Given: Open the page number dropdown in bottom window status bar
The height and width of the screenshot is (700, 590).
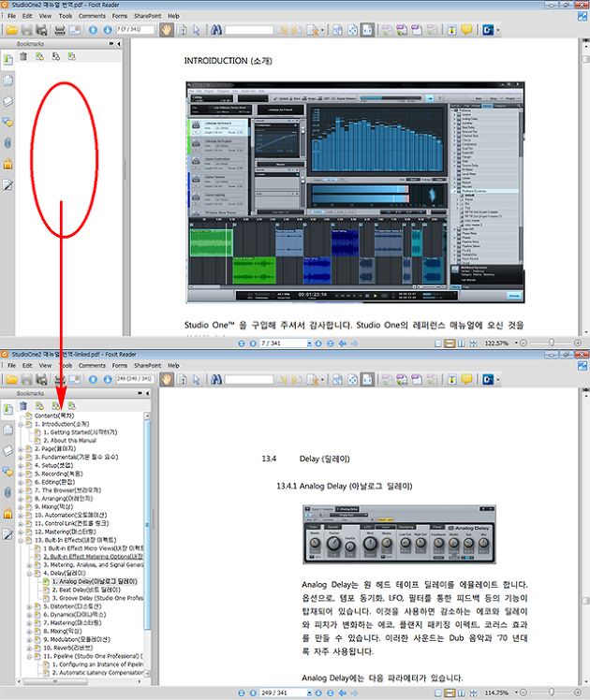Looking at the screenshot, I should 309,693.
